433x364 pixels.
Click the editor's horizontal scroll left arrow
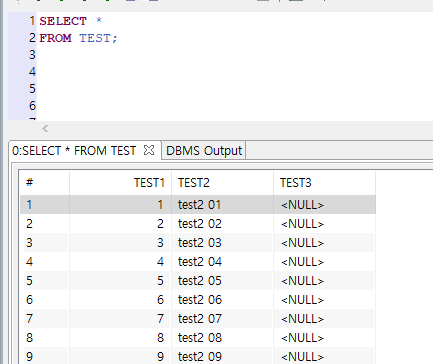click(45, 128)
